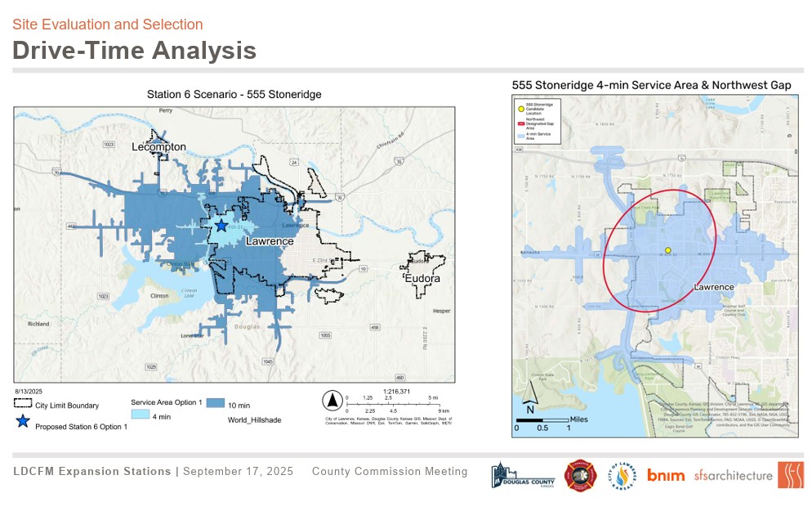Click the 'Kanwaka' label on the right map
The image size is (812, 511).
pyautogui.click(x=530, y=253)
